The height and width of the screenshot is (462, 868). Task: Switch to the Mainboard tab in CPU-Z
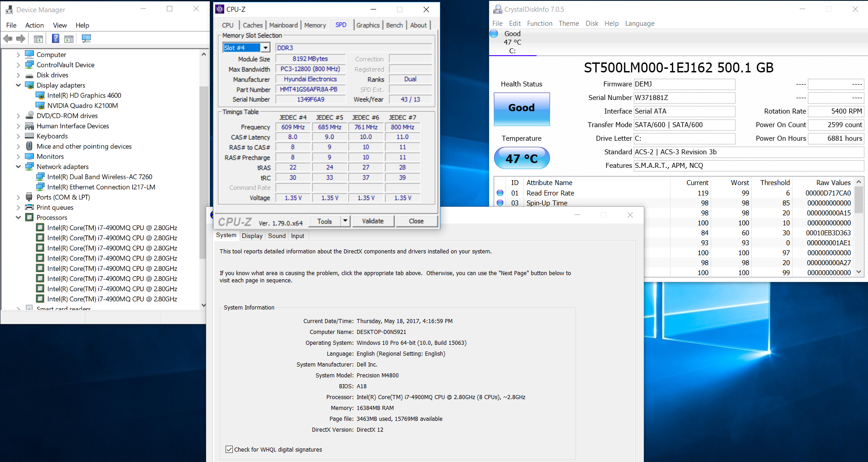283,25
